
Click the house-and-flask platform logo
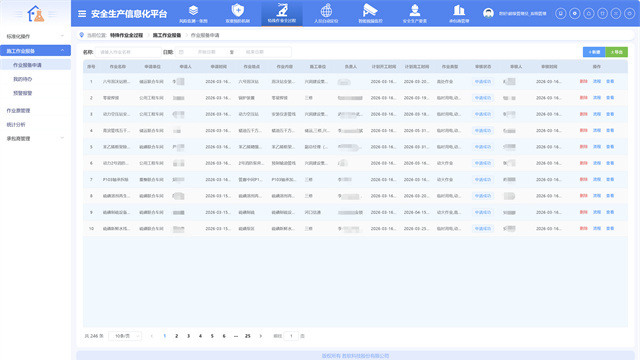[36, 14]
